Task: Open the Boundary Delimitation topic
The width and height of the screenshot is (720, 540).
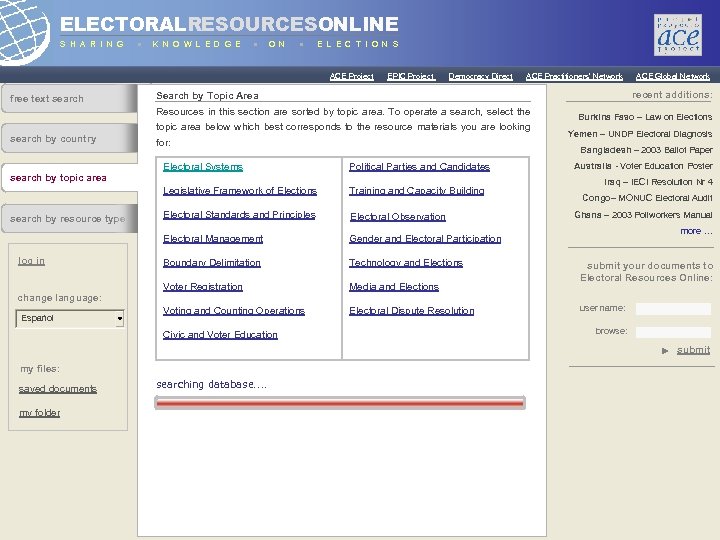Action: (212, 263)
